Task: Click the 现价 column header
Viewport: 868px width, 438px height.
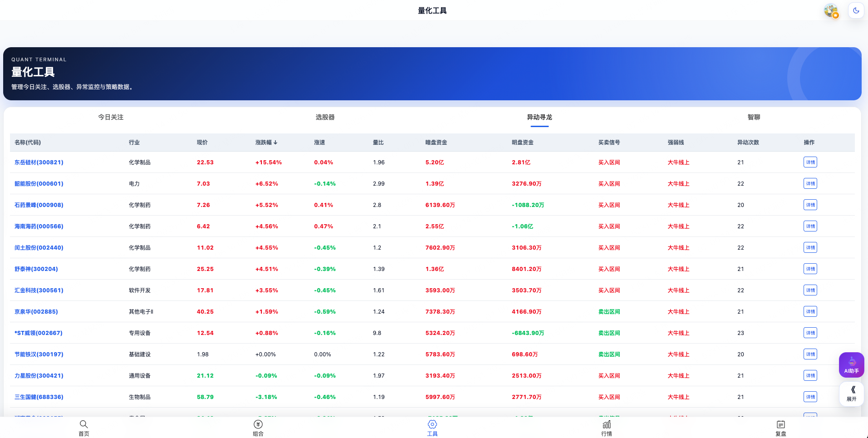Action: click(x=202, y=143)
